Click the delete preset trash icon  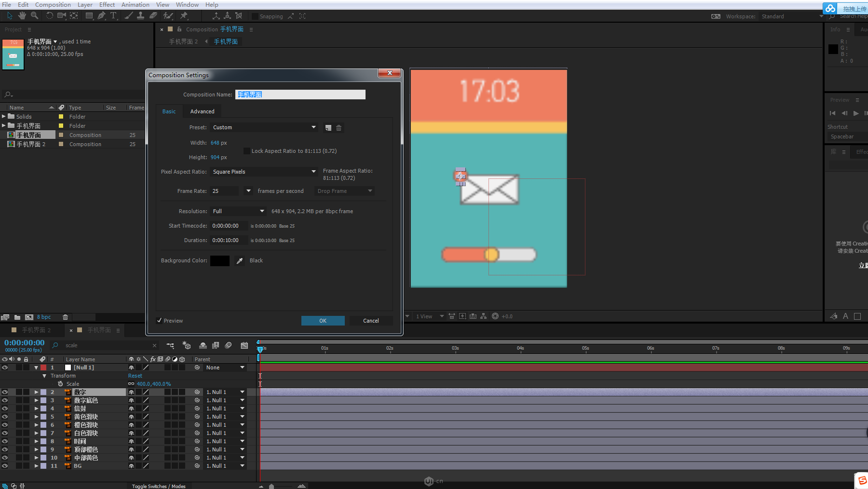339,128
